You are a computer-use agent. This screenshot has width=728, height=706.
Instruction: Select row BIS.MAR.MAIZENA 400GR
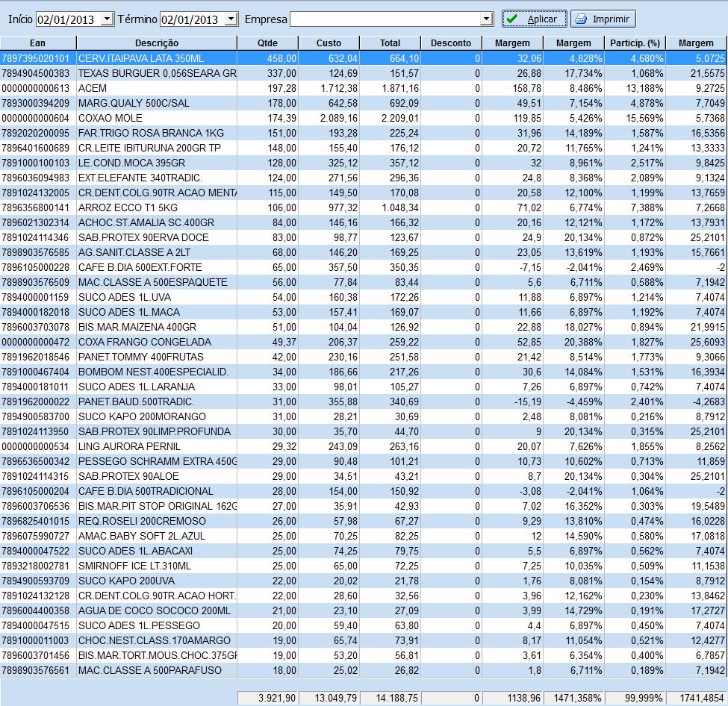point(363,327)
